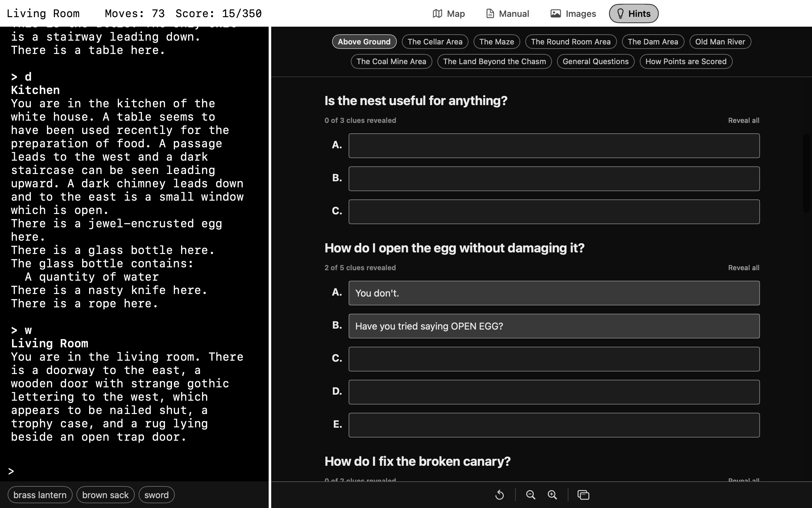The height and width of the screenshot is (508, 812).
Task: Click 'Living Room' location in status bar
Action: pos(43,13)
